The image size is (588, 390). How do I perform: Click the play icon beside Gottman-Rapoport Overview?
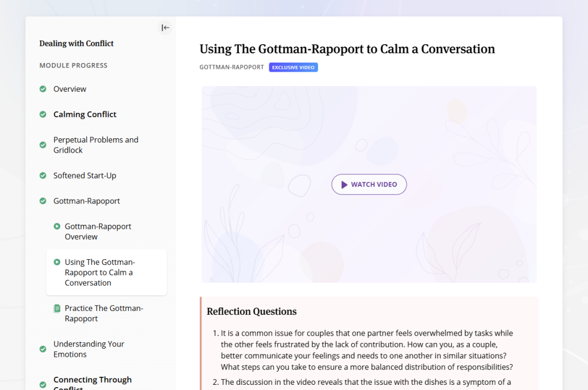[56, 226]
